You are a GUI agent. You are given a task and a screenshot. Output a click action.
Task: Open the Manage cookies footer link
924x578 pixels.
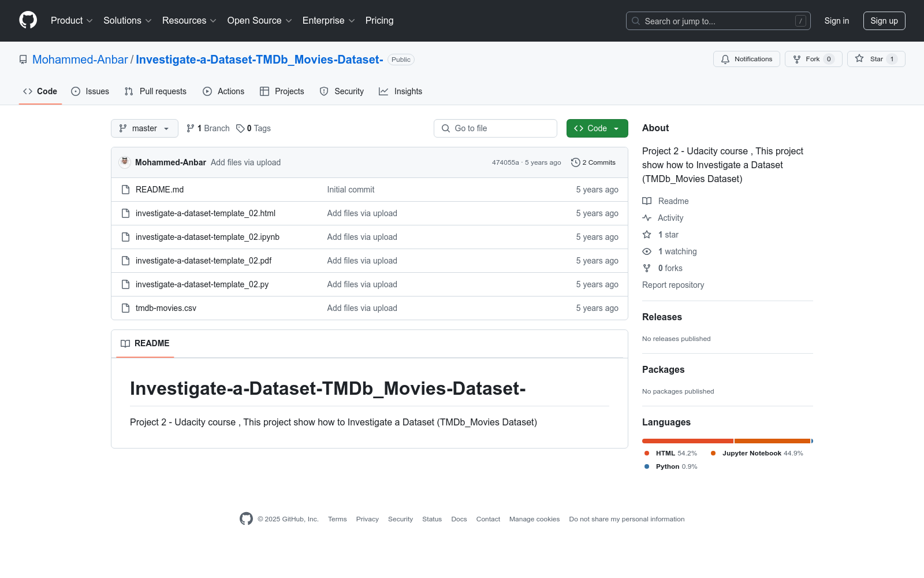coord(534,519)
